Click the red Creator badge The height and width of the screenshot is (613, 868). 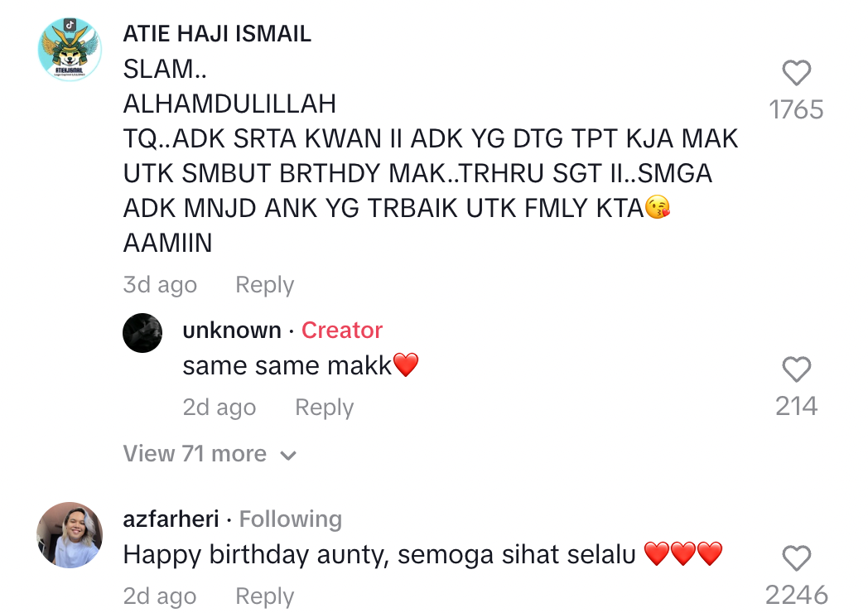(x=341, y=330)
